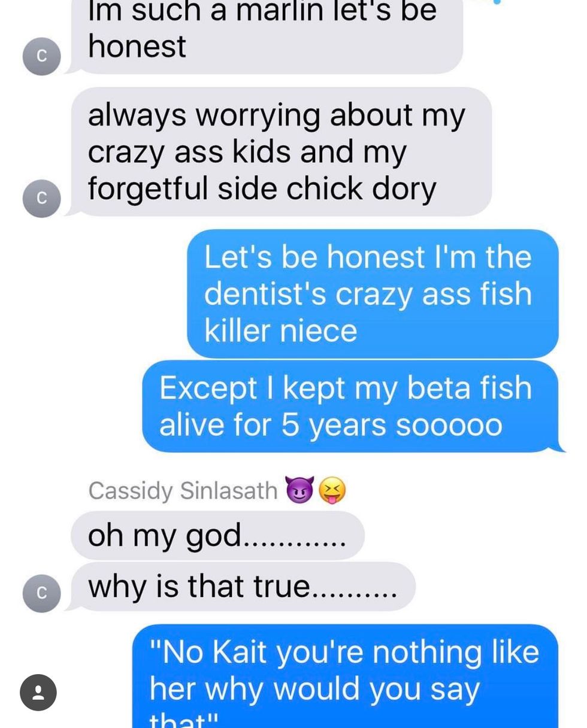587x728 pixels.
Task: Click the "oh my god" message bubble
Action: pos(217,535)
